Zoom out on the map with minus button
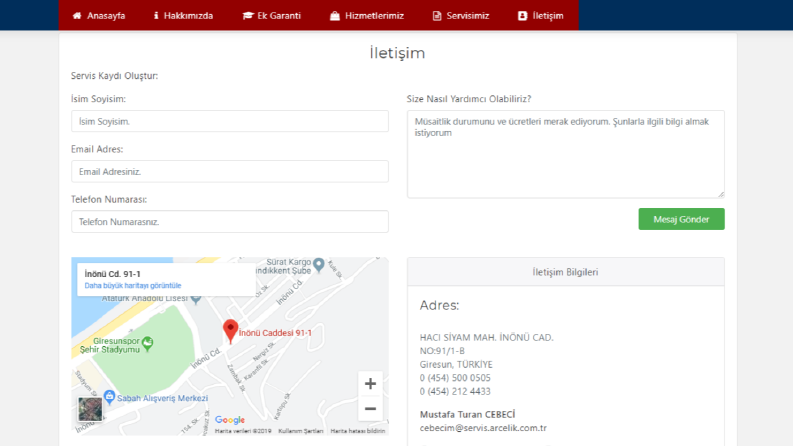The height and width of the screenshot is (446, 793). [370, 409]
